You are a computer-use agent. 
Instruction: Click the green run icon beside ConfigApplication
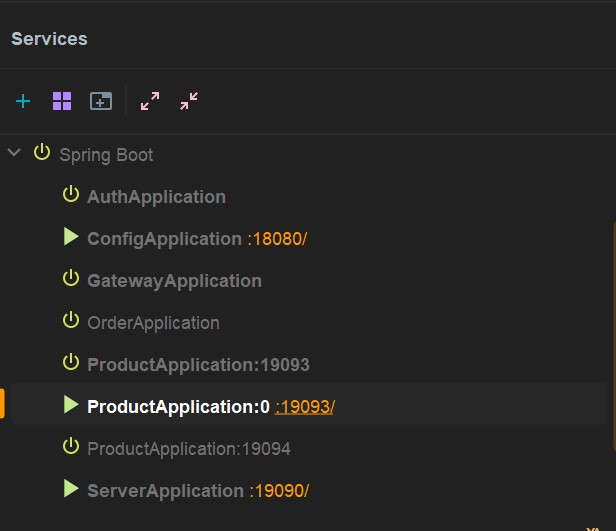coord(71,237)
